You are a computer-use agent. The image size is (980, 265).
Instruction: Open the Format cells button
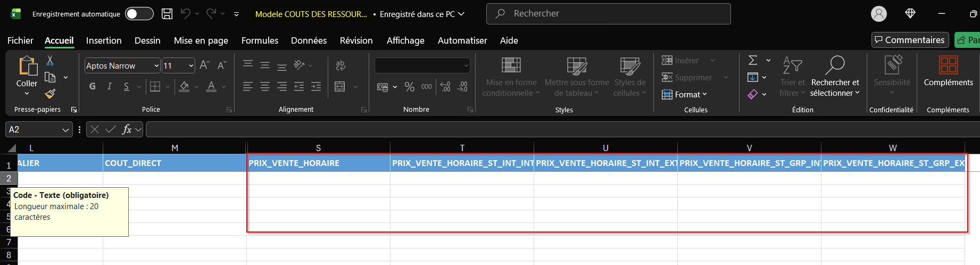[x=685, y=94]
